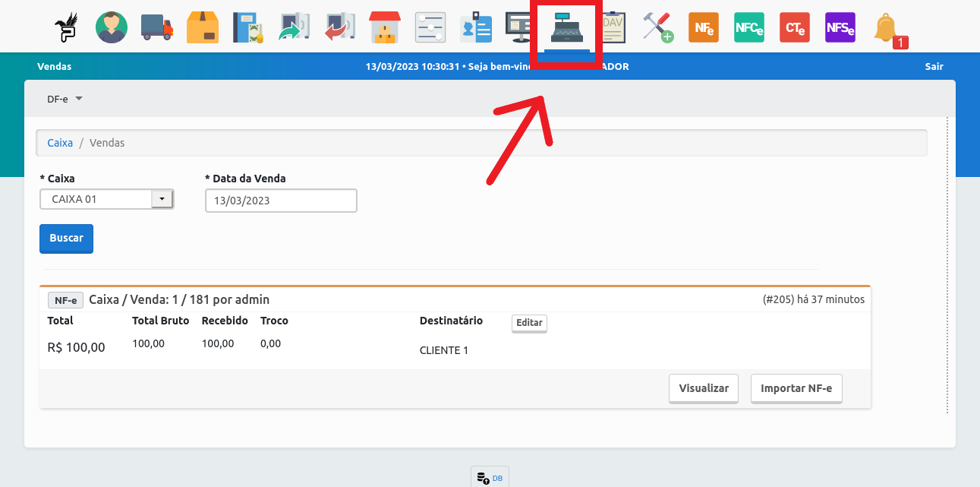The image size is (980, 487).
Task: Click the Caixa breadcrumb link
Action: (x=60, y=143)
